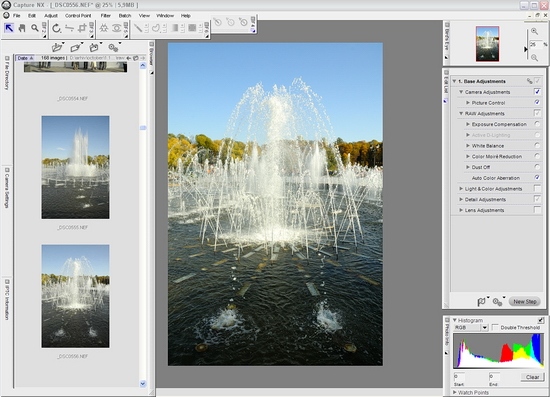Click the first black-point dropper icon
550x397 pixels.
click(x=217, y=22)
